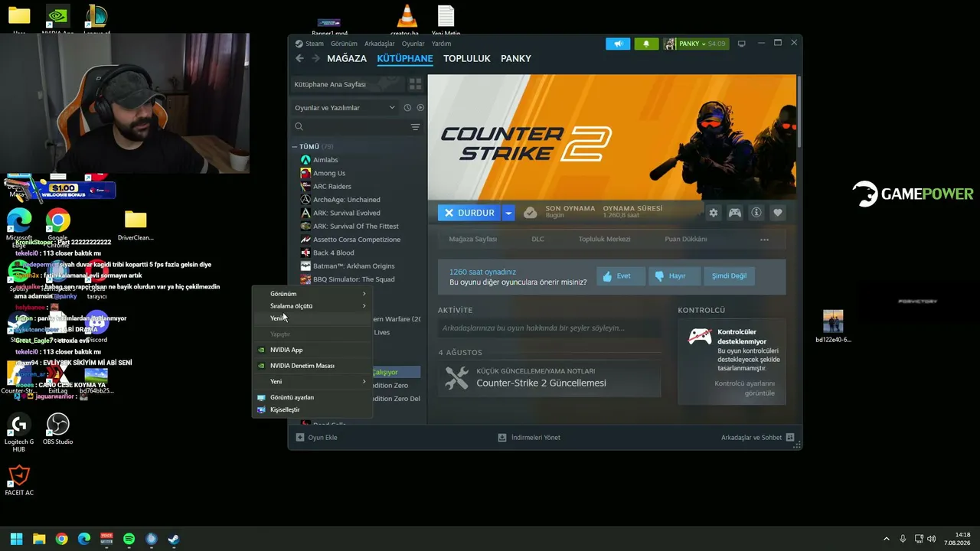The image size is (980, 551).
Task: Open the library collections grid view icon
Action: 415,84
